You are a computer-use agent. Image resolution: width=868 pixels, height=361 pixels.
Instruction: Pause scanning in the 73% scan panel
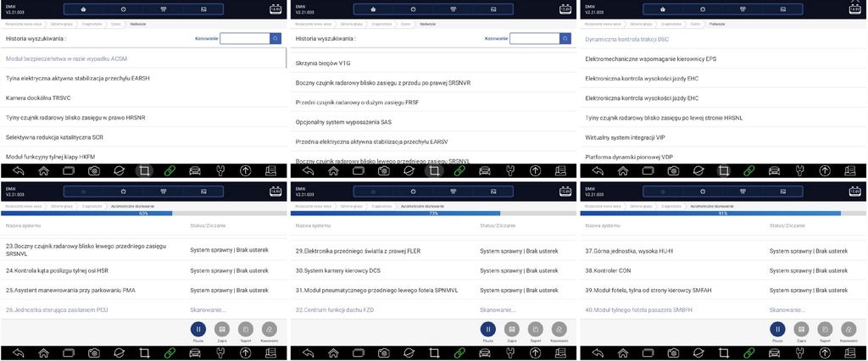(x=487, y=330)
